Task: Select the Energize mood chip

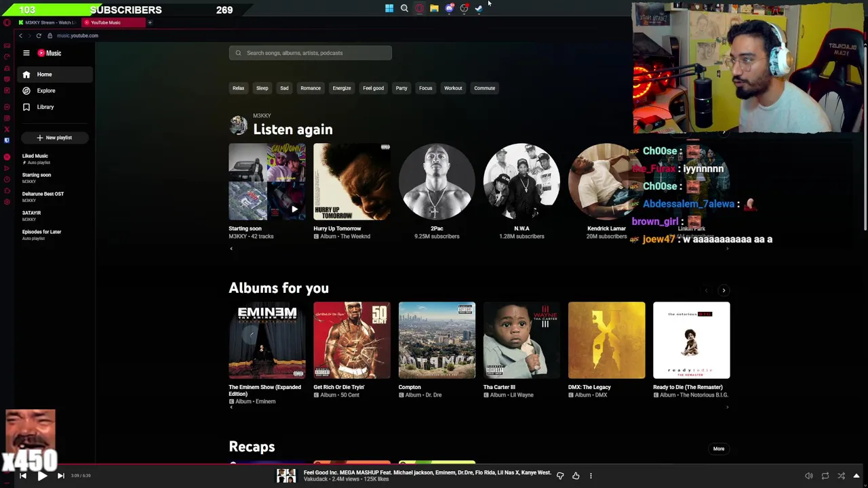Action: click(342, 88)
